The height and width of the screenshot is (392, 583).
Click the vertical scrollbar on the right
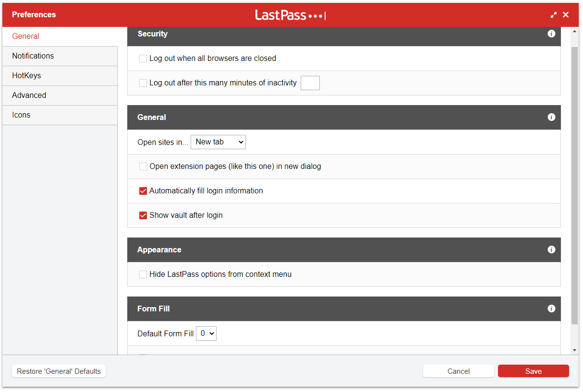click(x=575, y=192)
